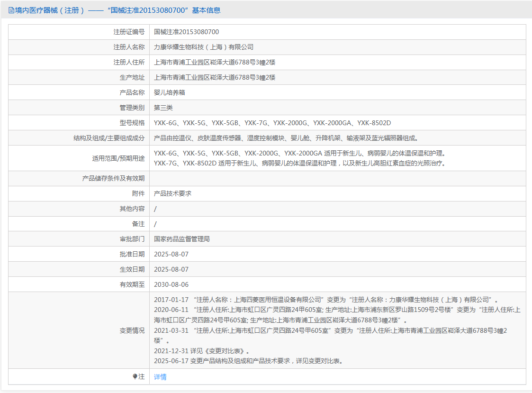Open the 详情 link in the bottom row
Screen dimensions: 532x393
[x=160, y=377]
